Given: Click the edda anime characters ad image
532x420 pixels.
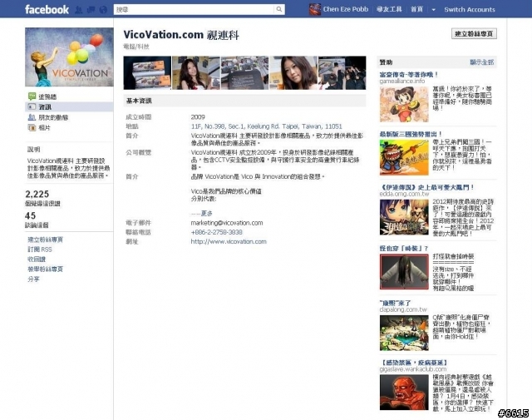Looking at the screenshot, I should coord(404,217).
